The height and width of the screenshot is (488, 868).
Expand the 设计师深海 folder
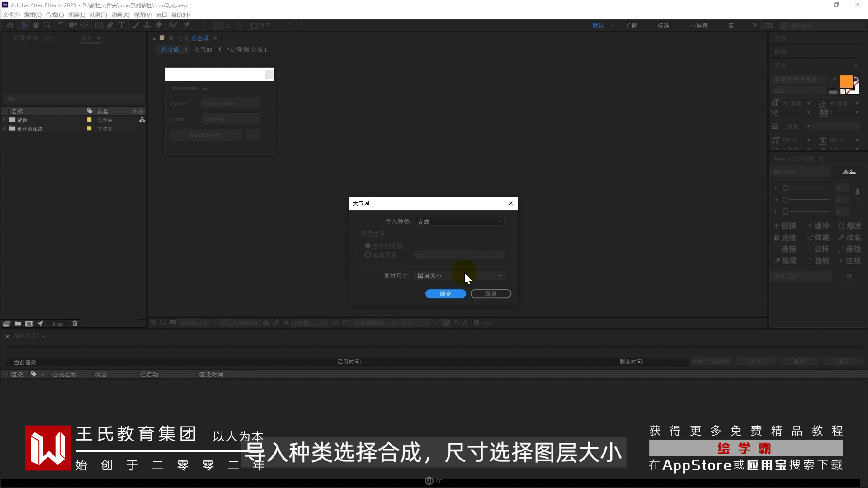click(x=4, y=129)
